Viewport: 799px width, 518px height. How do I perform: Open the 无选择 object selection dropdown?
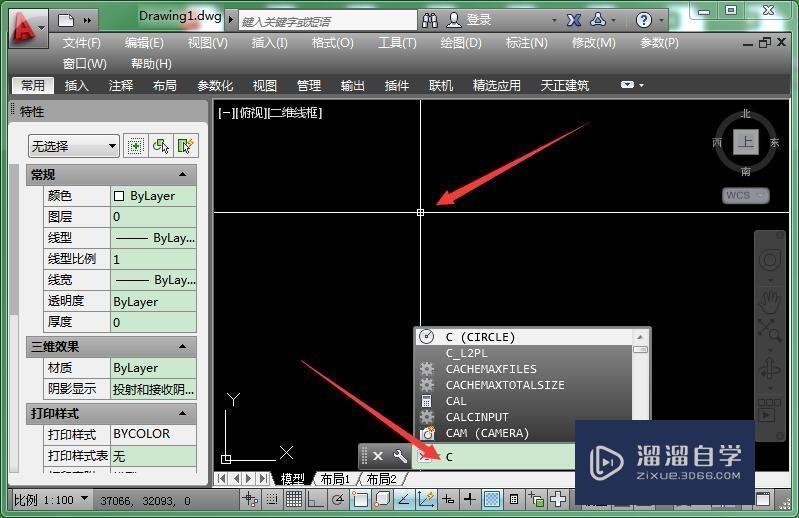(74, 146)
